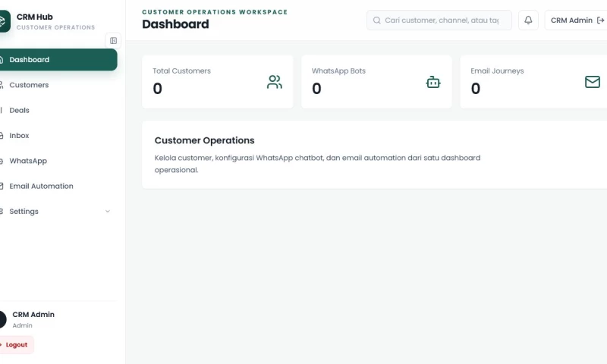Navigate to the WhatsApp page
The image size is (607, 364).
58,161
